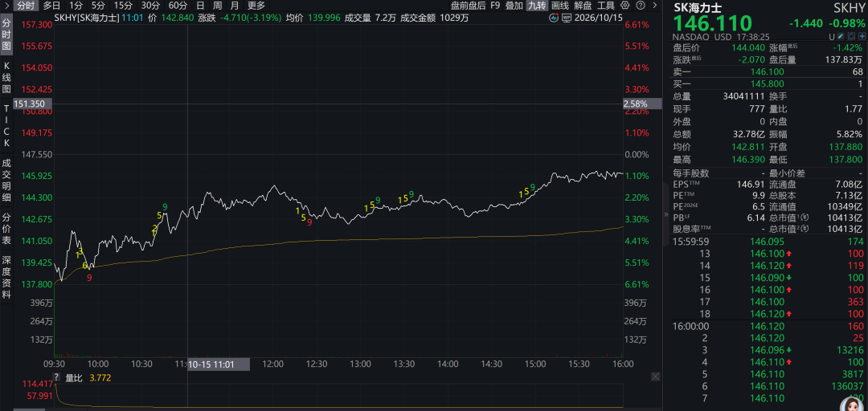Switch to 15分 interval
This screenshot has height=411, width=868.
[122, 6]
